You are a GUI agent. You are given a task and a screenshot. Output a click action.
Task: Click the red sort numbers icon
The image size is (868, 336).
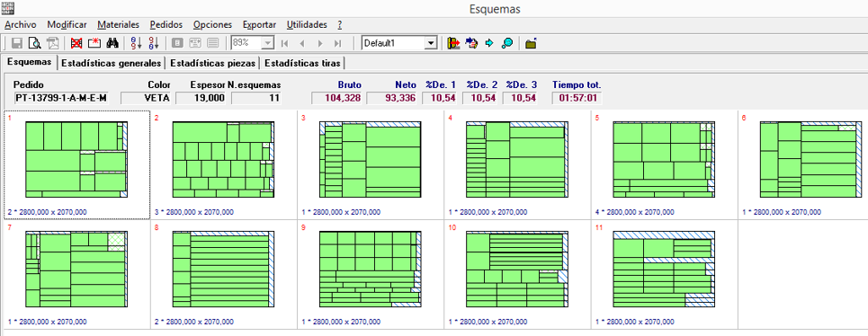click(x=154, y=43)
